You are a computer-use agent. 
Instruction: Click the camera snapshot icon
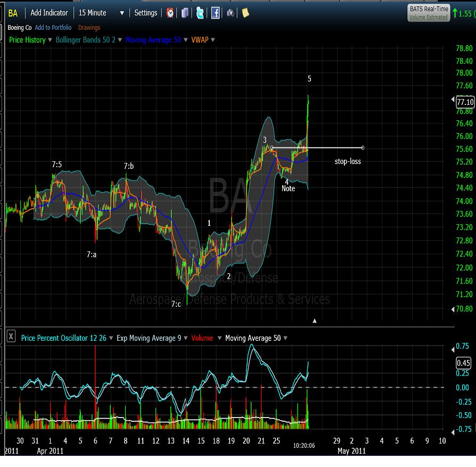(x=231, y=13)
